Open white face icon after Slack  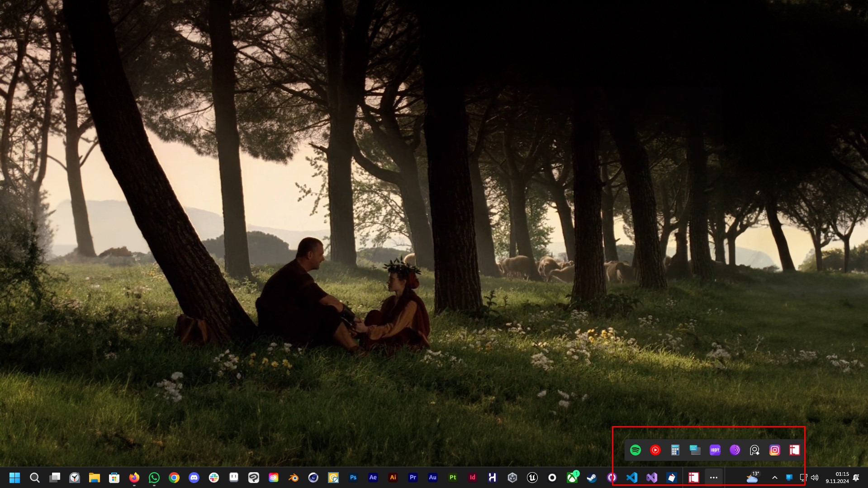click(233, 478)
